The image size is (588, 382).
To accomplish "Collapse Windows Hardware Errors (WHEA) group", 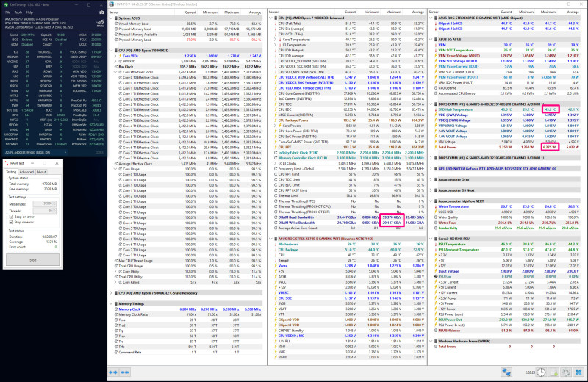I will point(431,341).
